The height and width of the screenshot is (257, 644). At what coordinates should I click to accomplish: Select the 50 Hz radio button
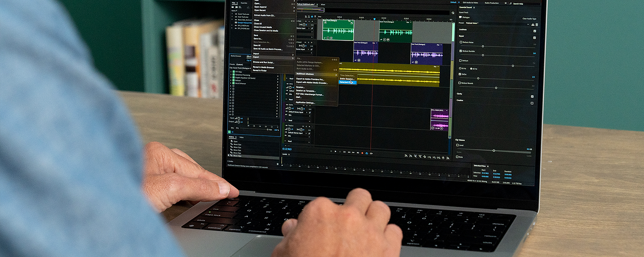460,68
